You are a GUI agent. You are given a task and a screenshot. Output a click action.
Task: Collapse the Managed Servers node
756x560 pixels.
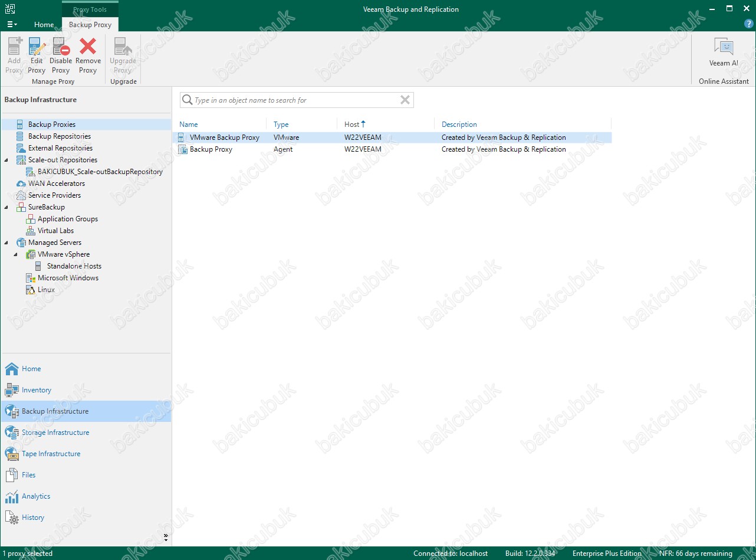(6, 243)
